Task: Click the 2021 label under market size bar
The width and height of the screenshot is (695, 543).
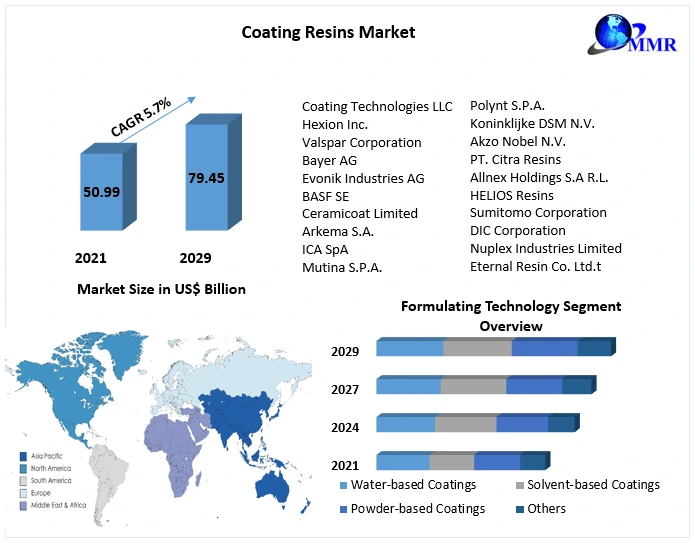Action: [90, 258]
